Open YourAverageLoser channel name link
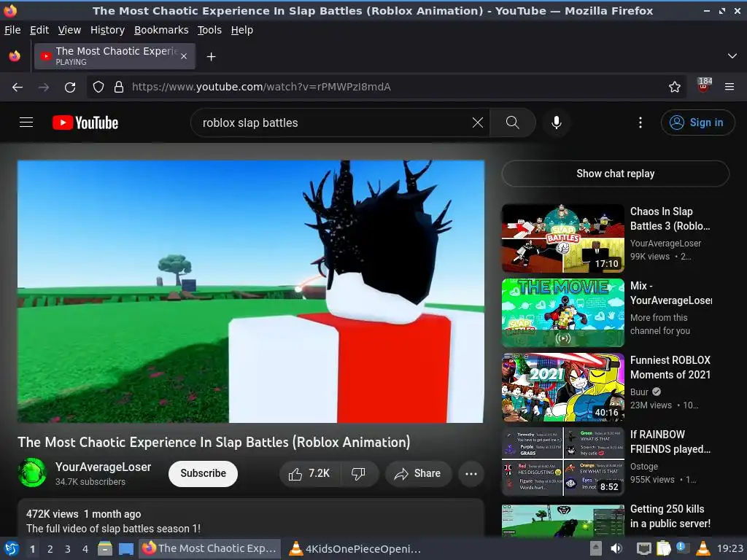The image size is (747, 560). [x=103, y=467]
